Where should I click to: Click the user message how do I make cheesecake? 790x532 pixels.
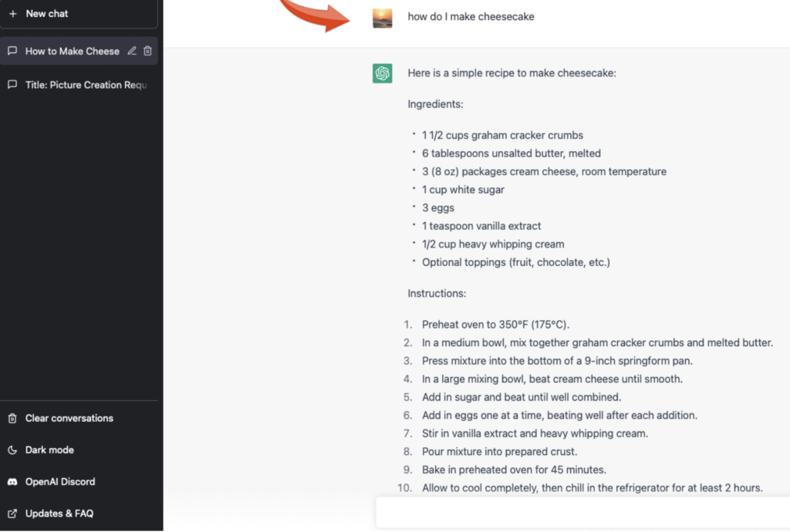pyautogui.click(x=471, y=17)
